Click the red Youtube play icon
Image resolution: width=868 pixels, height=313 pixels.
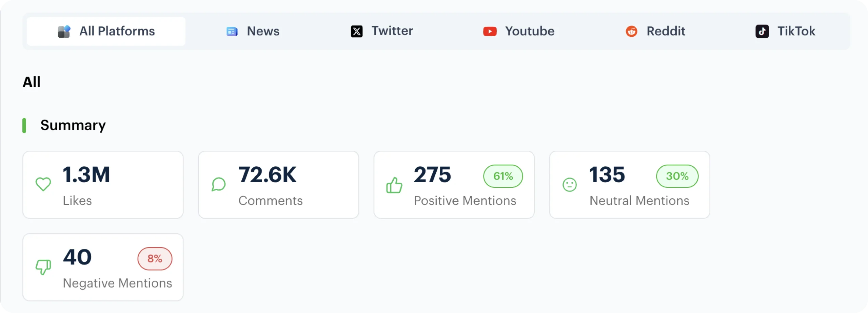tap(490, 32)
